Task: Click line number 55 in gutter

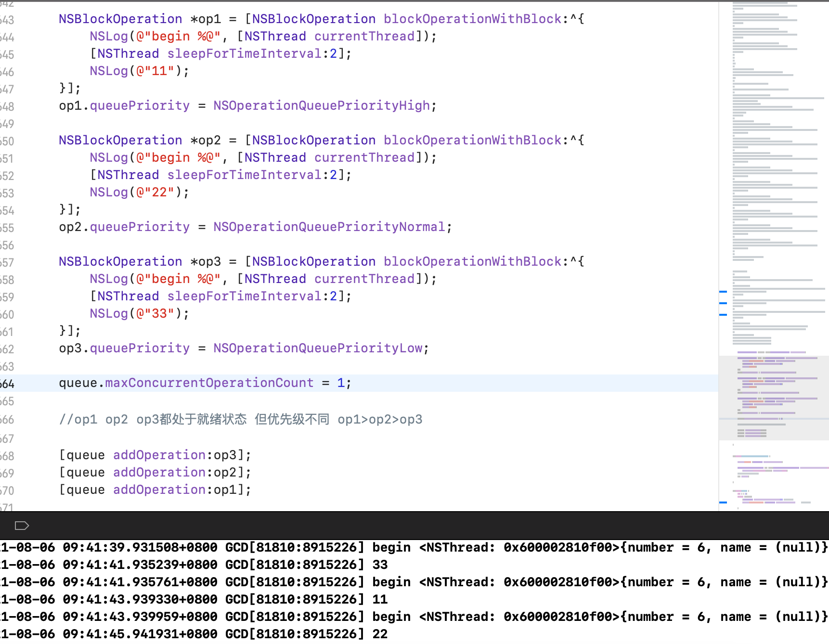Action: 7,228
